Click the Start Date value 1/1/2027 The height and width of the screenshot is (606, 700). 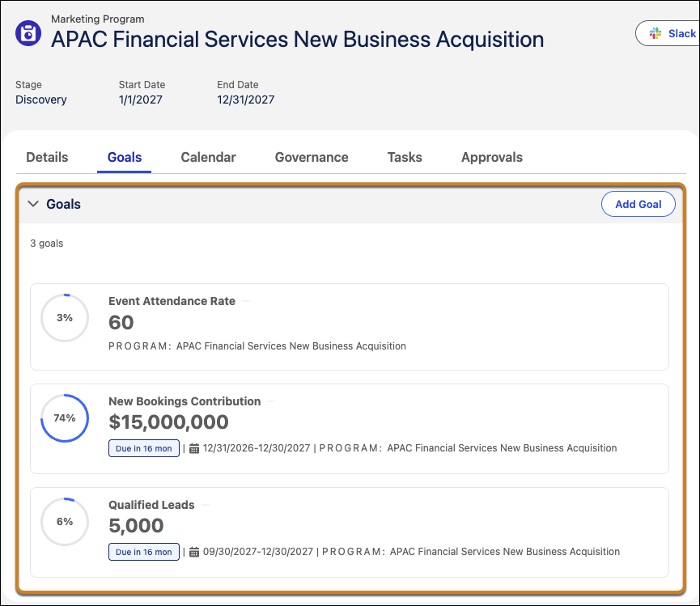tap(140, 100)
